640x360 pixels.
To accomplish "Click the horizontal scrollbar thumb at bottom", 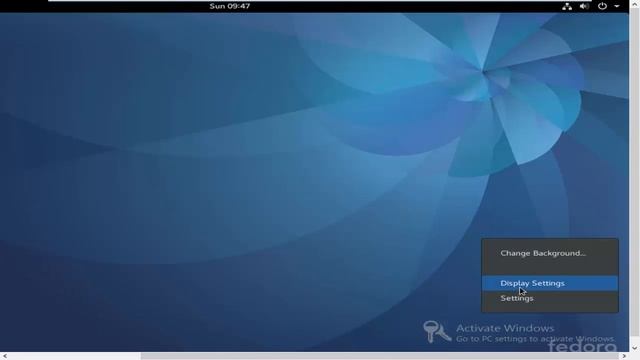I will click(380, 356).
